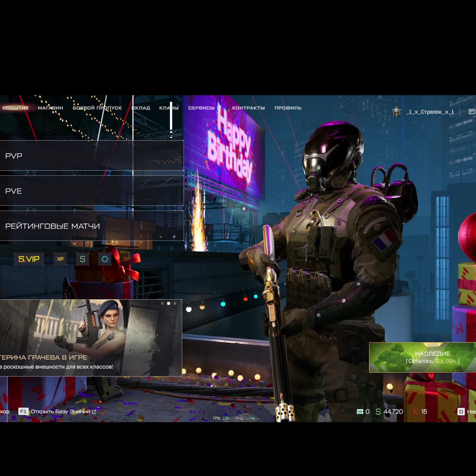Click the red K currency icon
Image resolution: width=476 pixels, height=476 pixels.
[416, 412]
